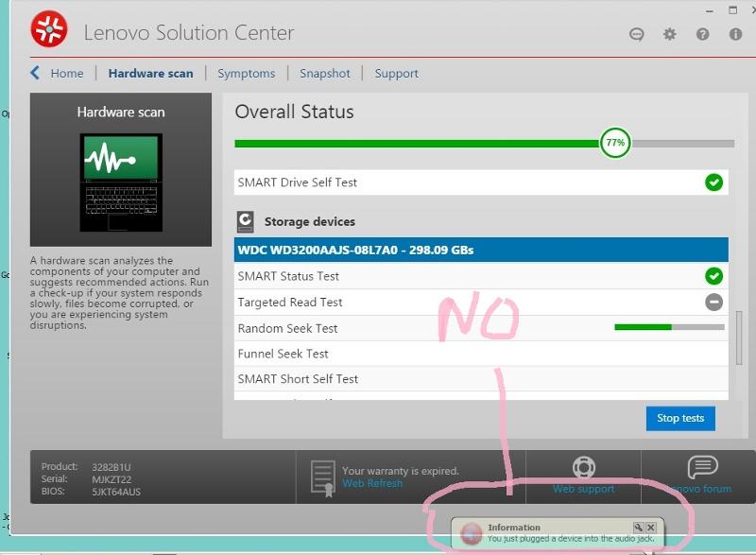Show the about info icon
The image size is (756, 555).
(735, 34)
